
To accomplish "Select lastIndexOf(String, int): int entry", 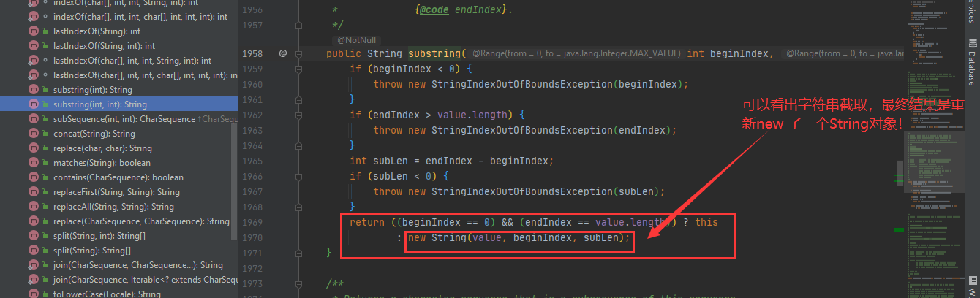I will point(118,46).
